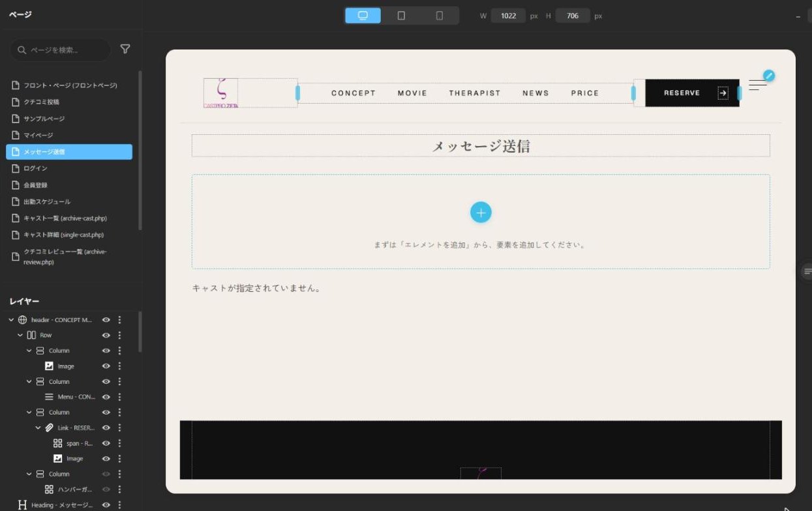Click the ページを検索 search field

pos(60,50)
